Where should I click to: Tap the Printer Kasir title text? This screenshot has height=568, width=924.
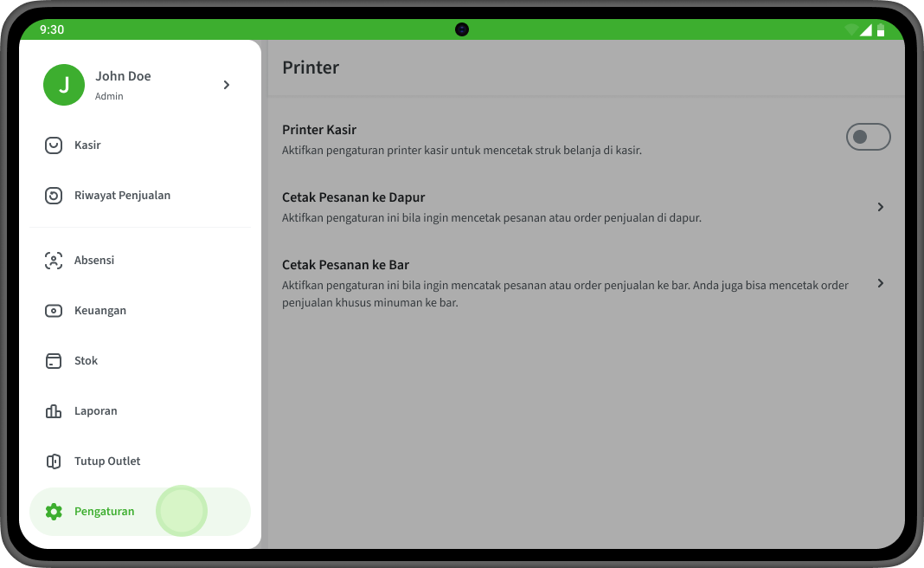(x=318, y=130)
